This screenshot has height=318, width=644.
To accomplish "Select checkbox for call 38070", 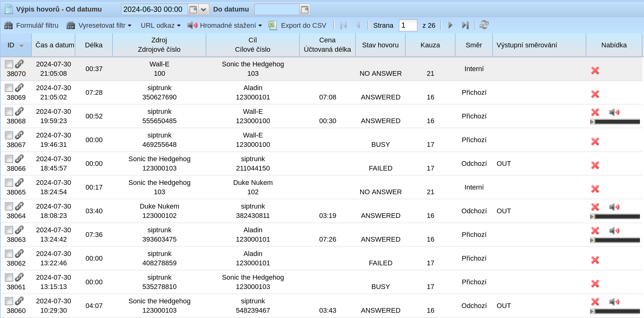I will click(x=9, y=64).
